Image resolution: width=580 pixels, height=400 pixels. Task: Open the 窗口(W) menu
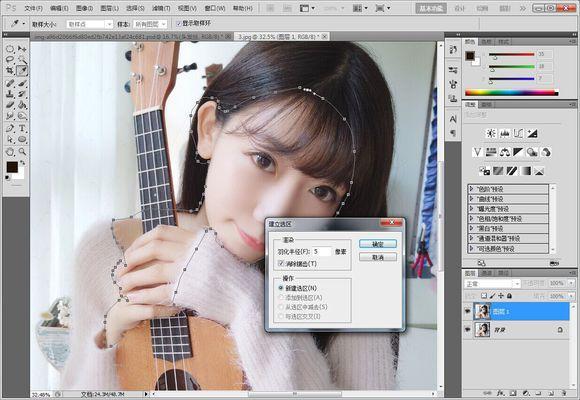point(215,8)
